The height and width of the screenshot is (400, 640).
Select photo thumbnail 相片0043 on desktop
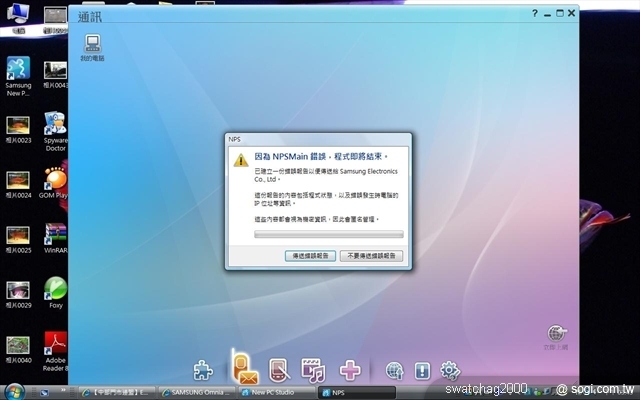click(x=56, y=75)
